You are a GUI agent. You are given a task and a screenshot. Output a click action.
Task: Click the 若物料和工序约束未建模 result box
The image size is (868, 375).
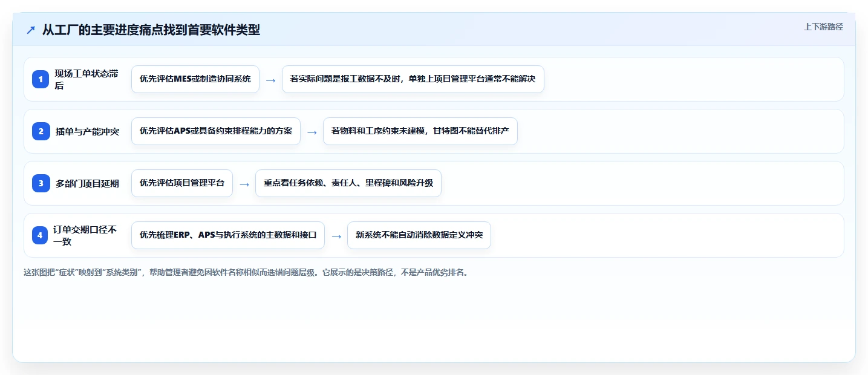pos(420,131)
